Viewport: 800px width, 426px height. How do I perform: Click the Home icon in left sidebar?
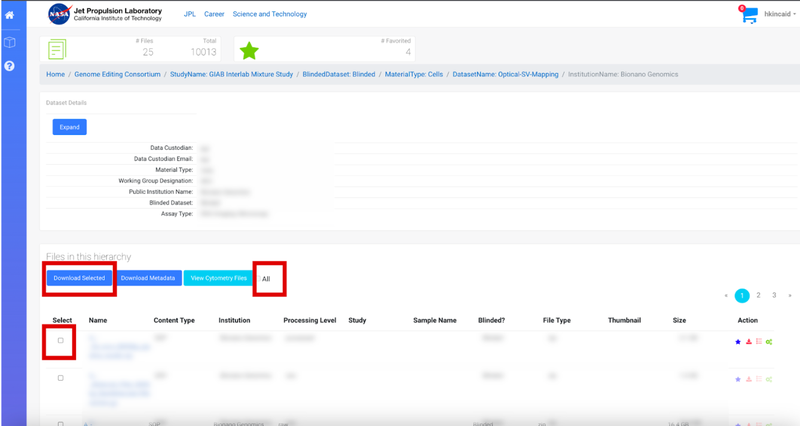[x=9, y=16]
